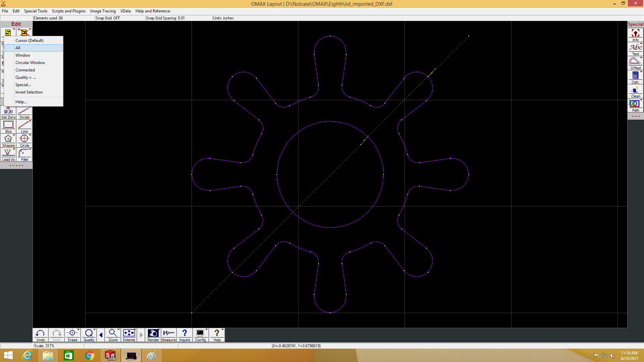The height and width of the screenshot is (362, 644).
Task: Click the Extents zoom button
Action: coord(129,335)
